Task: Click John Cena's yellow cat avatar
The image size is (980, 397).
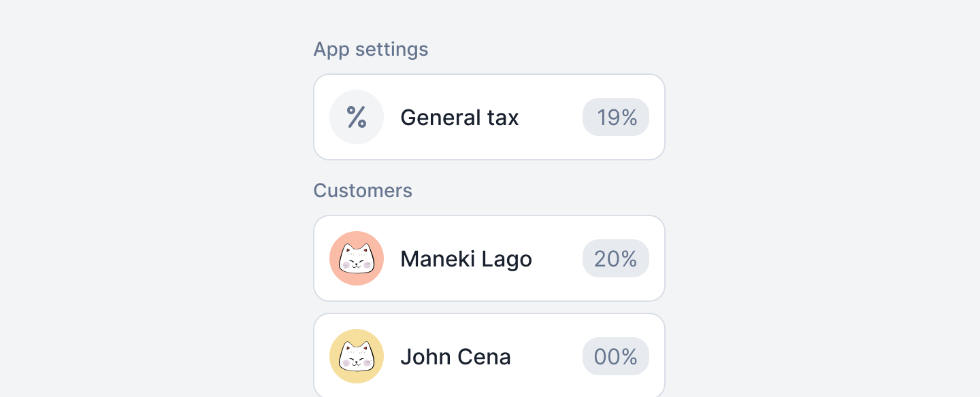Action: point(357,356)
